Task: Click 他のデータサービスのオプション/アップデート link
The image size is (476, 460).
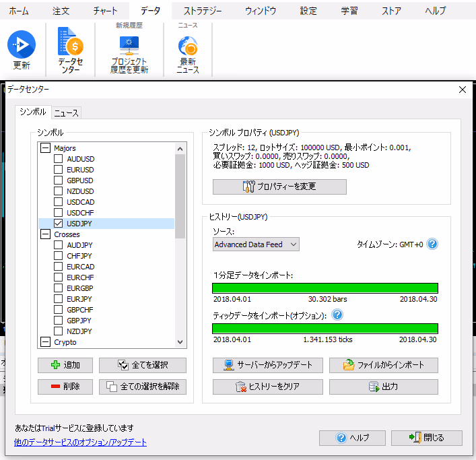Action: (80, 442)
